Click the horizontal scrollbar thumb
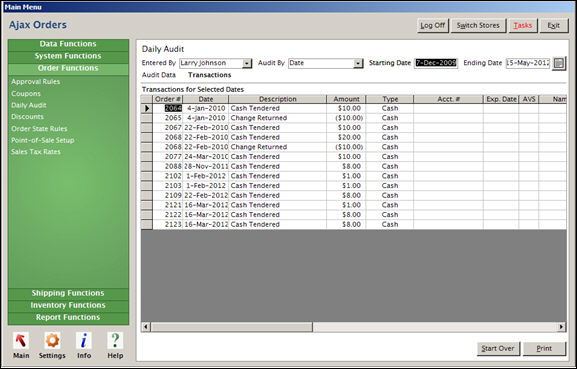Image resolution: width=577 pixels, height=369 pixels. (231, 327)
